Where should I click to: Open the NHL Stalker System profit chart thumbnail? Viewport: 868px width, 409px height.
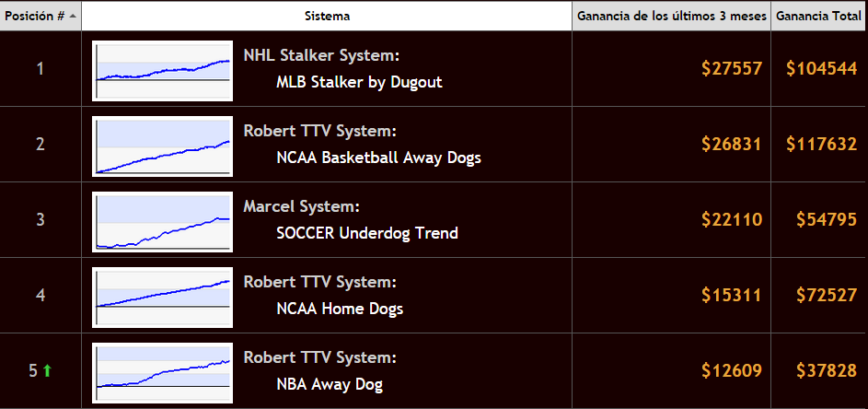(162, 71)
